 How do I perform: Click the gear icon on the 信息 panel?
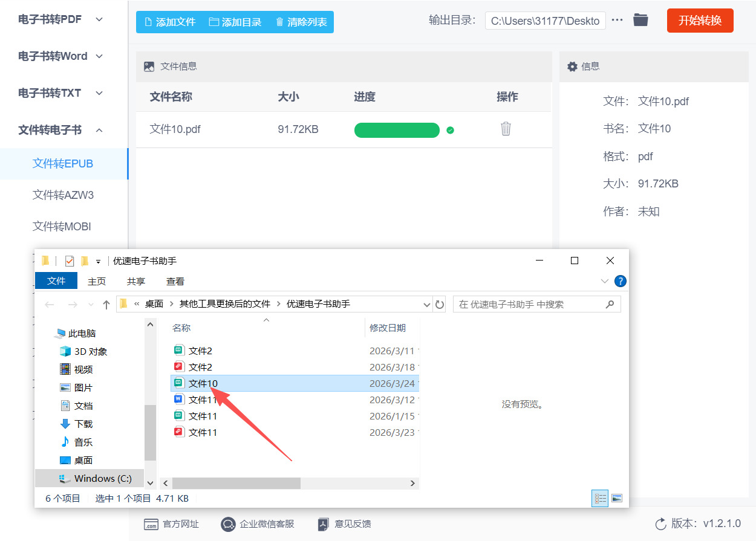(x=572, y=66)
